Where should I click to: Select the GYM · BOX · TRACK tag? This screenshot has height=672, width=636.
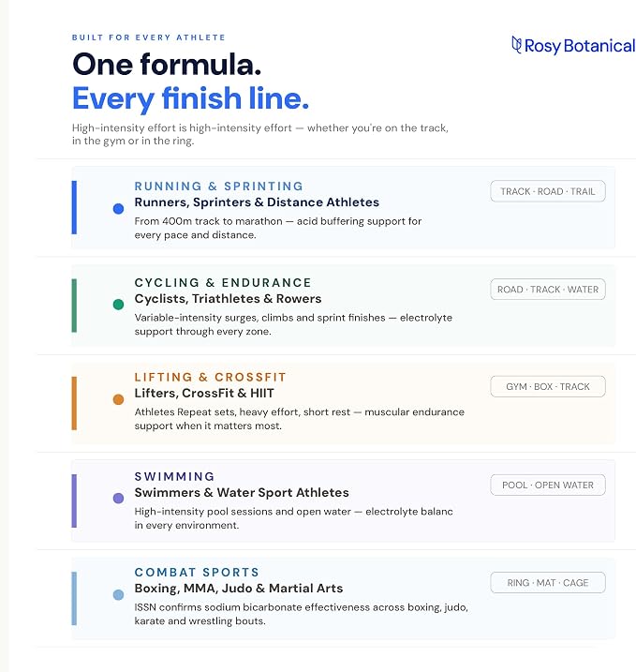pos(548,386)
